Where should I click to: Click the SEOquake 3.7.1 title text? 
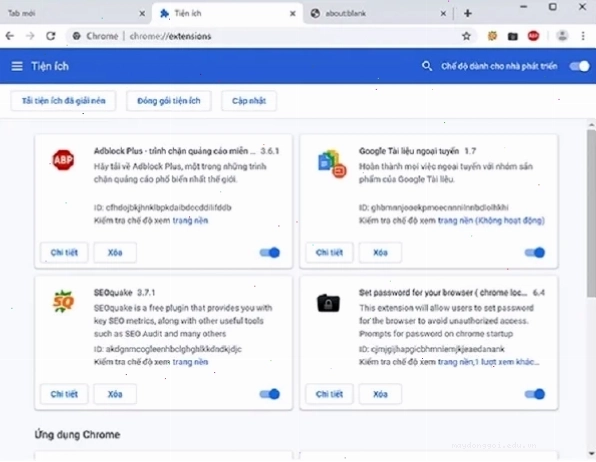(x=124, y=292)
